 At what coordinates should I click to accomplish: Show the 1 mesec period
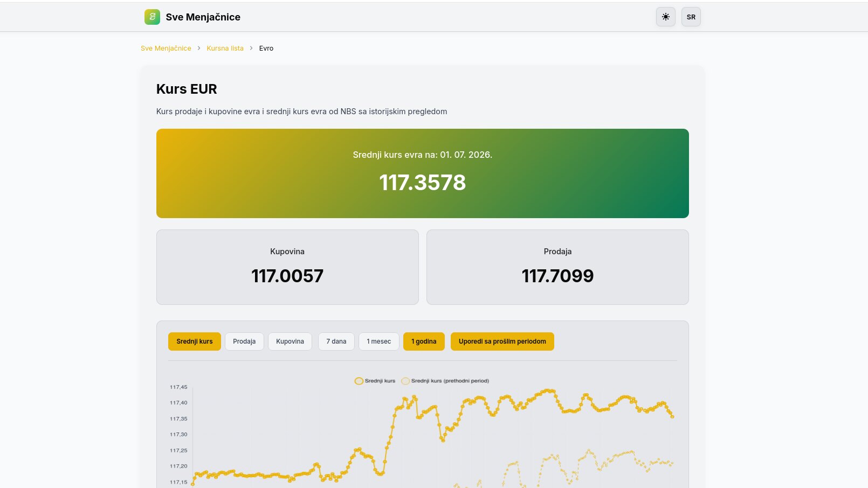coord(379,341)
